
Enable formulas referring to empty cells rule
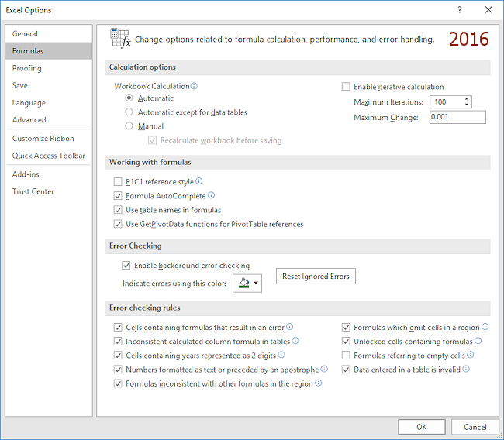point(346,356)
